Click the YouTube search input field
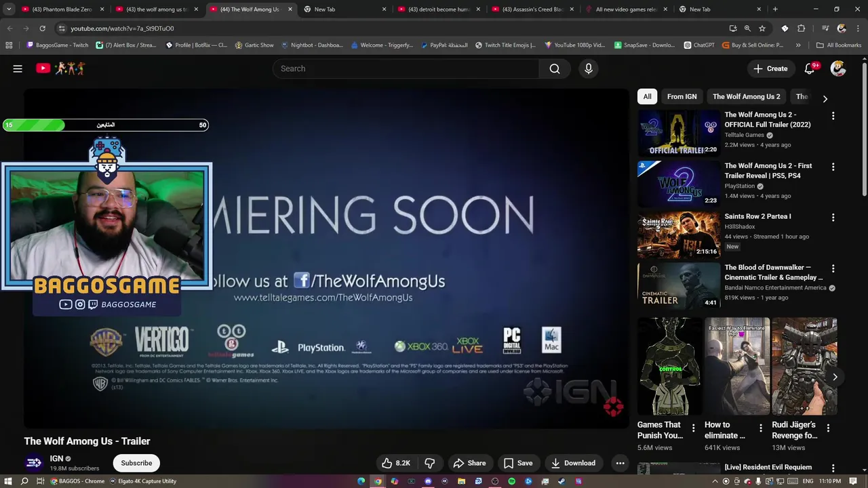The width and height of the screenshot is (868, 488). pyautogui.click(x=406, y=68)
